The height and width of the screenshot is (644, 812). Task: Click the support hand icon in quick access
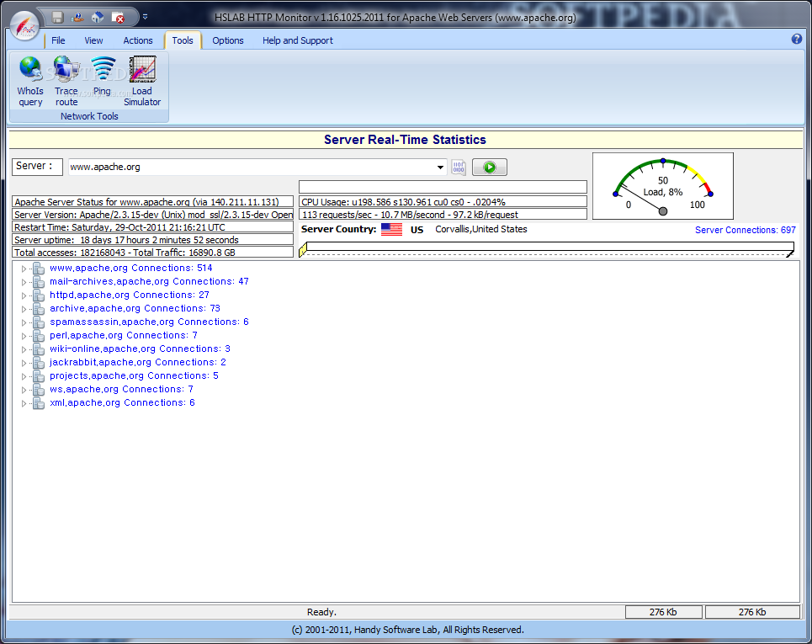77,18
